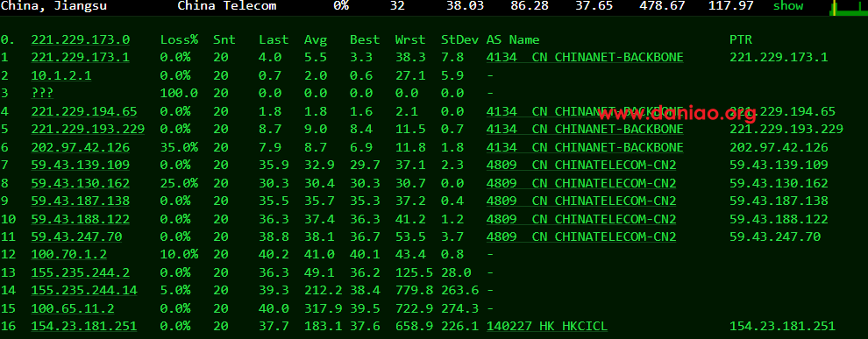Open IP link 221.229.173.0

(x=81, y=39)
